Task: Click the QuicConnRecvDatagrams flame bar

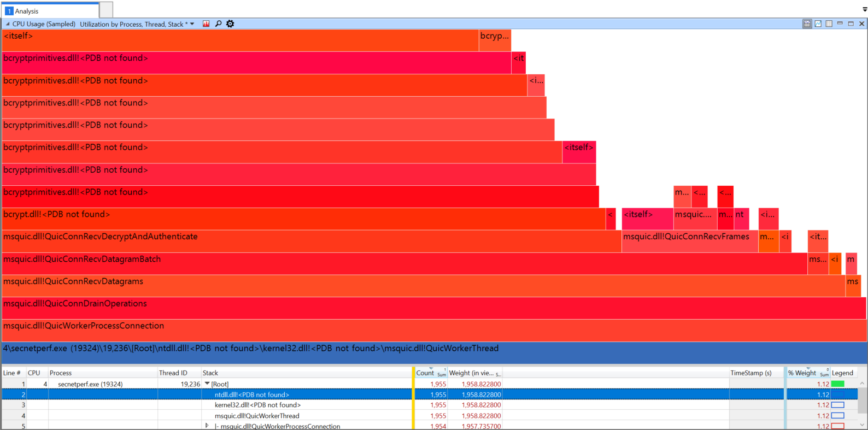Action: 424,286
